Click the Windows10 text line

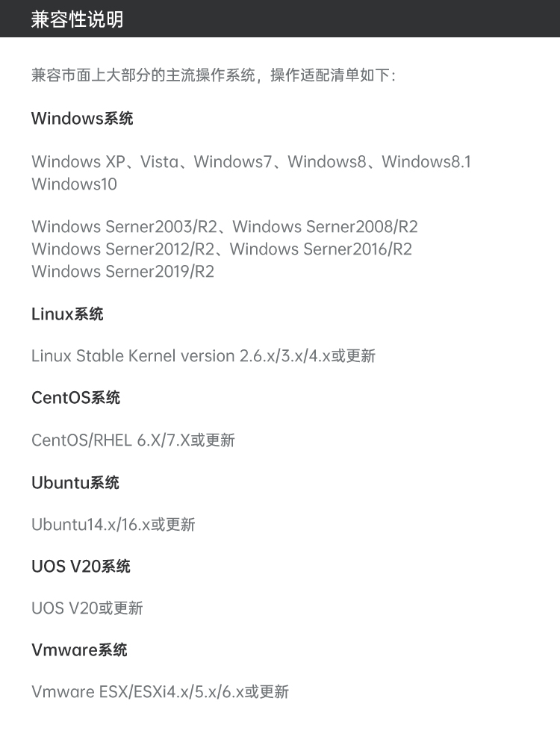(x=74, y=184)
